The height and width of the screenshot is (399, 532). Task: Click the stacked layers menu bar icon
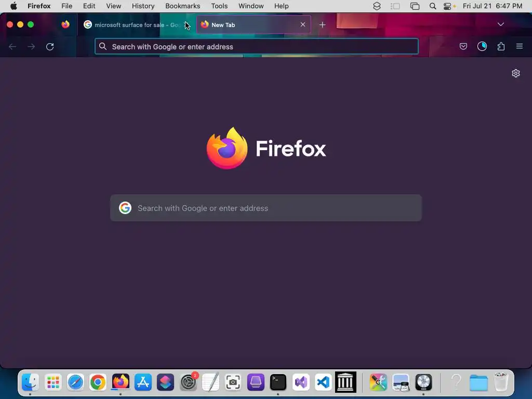click(x=377, y=6)
